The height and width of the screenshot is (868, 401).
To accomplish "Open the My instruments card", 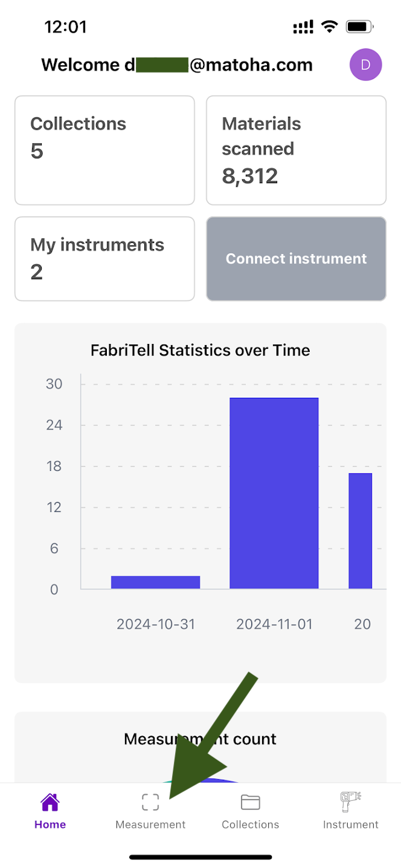I will (104, 258).
